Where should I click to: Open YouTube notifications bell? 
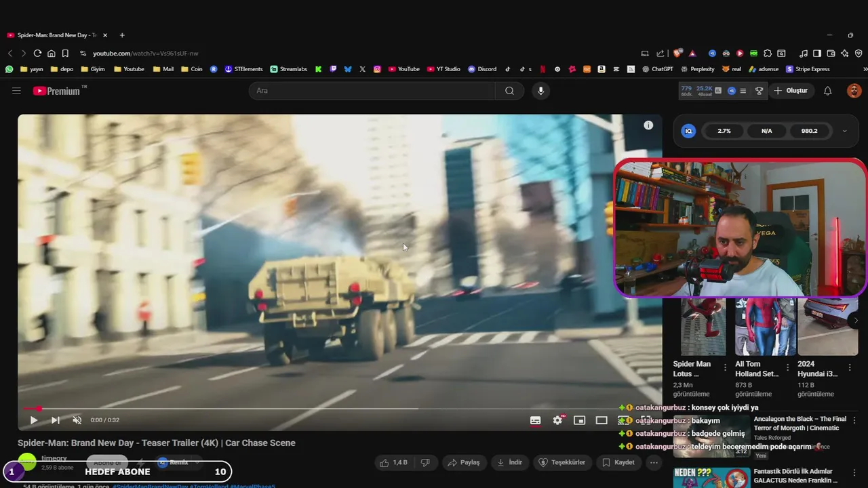tap(827, 91)
